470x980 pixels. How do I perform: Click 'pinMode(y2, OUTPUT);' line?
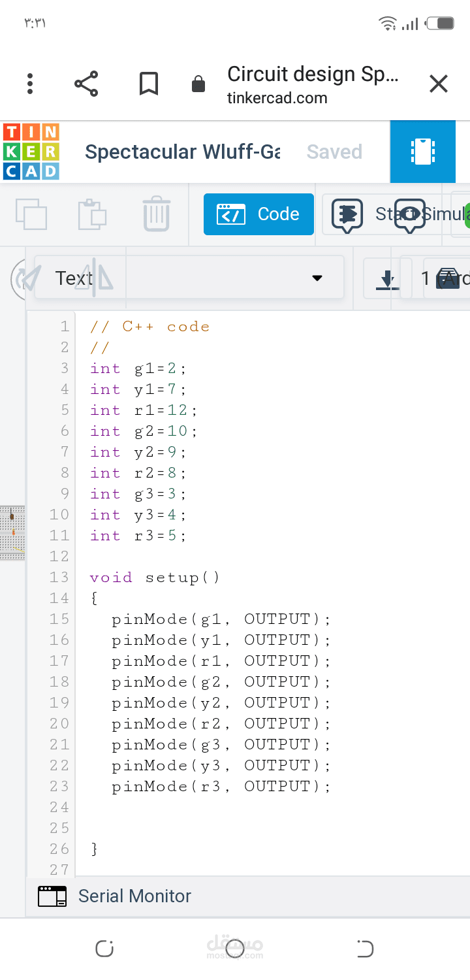pos(221,703)
